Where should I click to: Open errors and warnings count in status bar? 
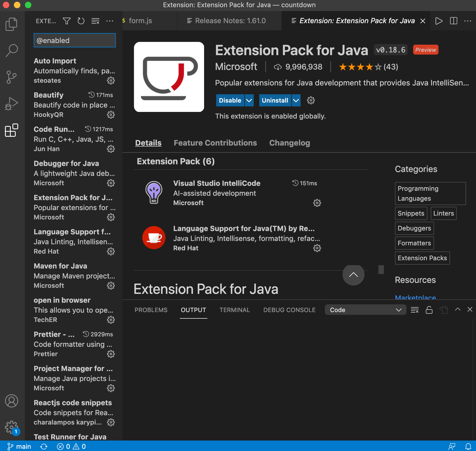71,446
